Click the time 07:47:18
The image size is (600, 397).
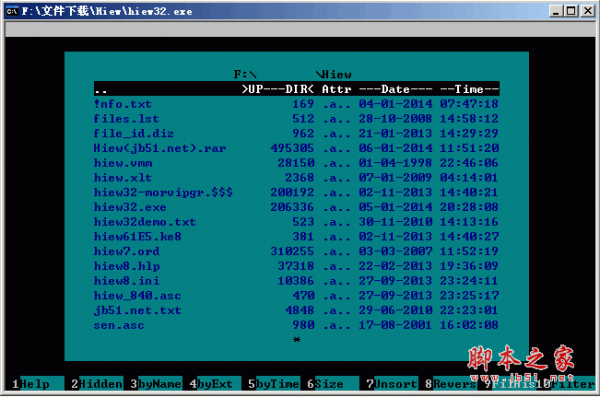(x=469, y=104)
